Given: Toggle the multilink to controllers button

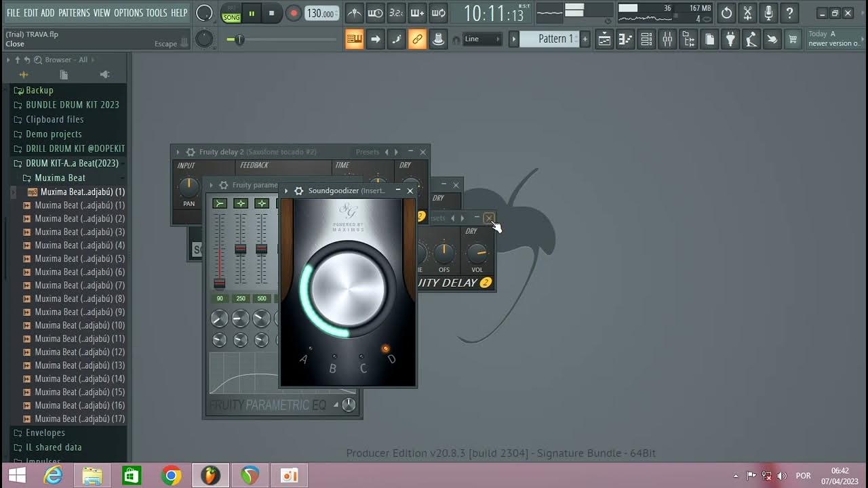Looking at the screenshot, I should click(x=417, y=39).
